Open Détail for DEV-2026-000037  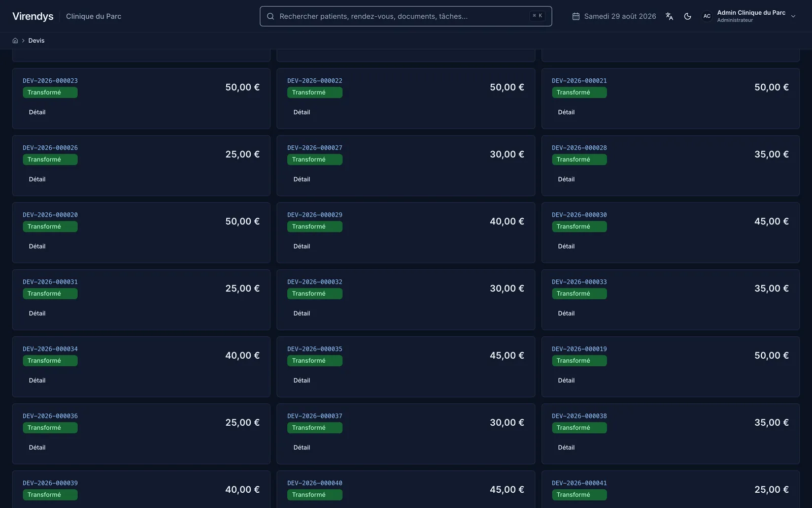click(301, 448)
